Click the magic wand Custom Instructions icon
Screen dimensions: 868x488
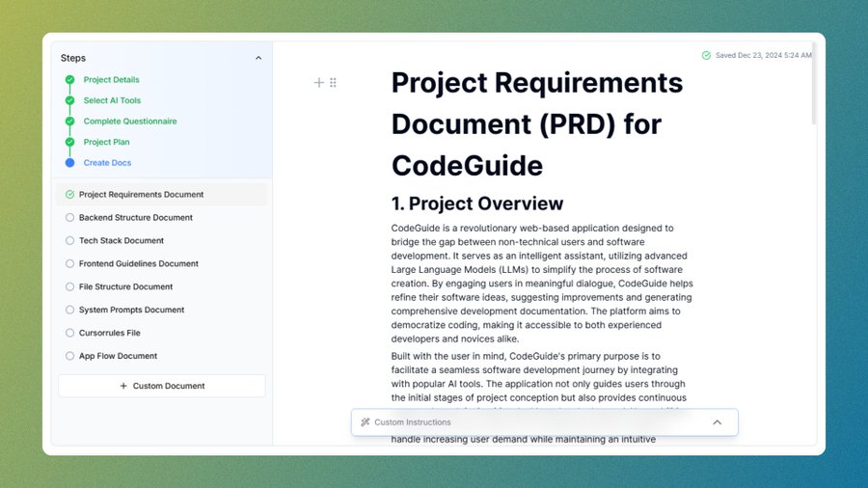coord(365,422)
